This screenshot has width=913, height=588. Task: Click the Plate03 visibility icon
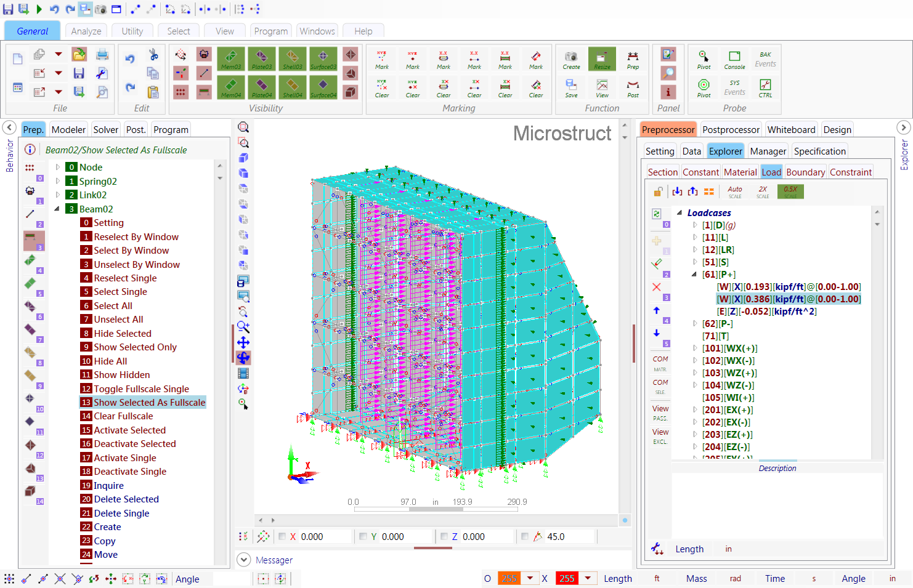[x=262, y=59]
